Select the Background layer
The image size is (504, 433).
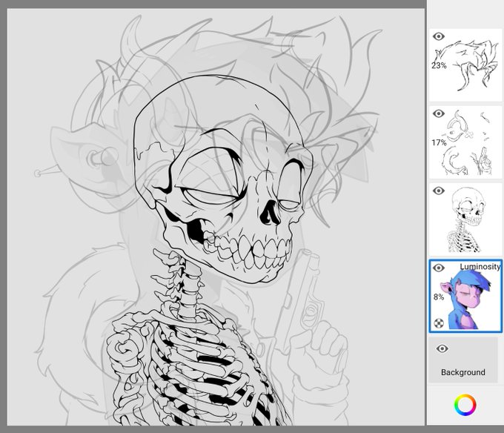point(462,360)
